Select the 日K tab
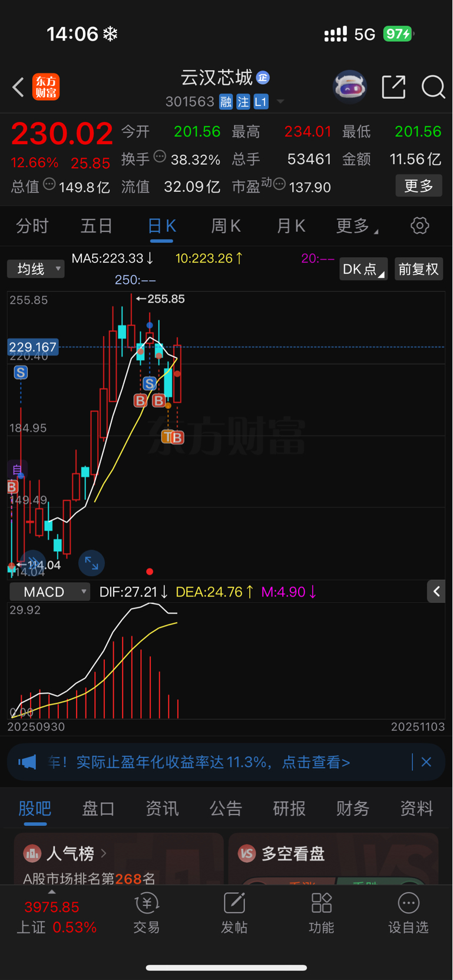453x980 pixels. [x=161, y=225]
